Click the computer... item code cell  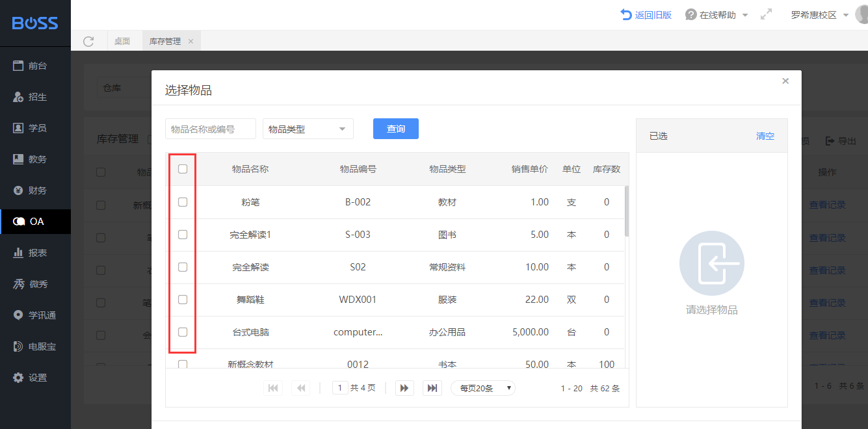pos(358,332)
